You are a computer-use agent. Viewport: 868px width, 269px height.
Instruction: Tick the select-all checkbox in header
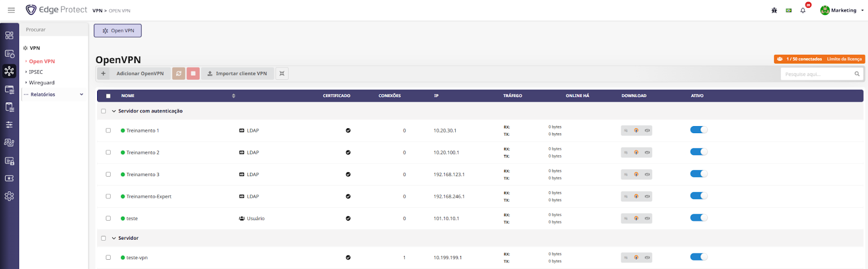coord(108,96)
